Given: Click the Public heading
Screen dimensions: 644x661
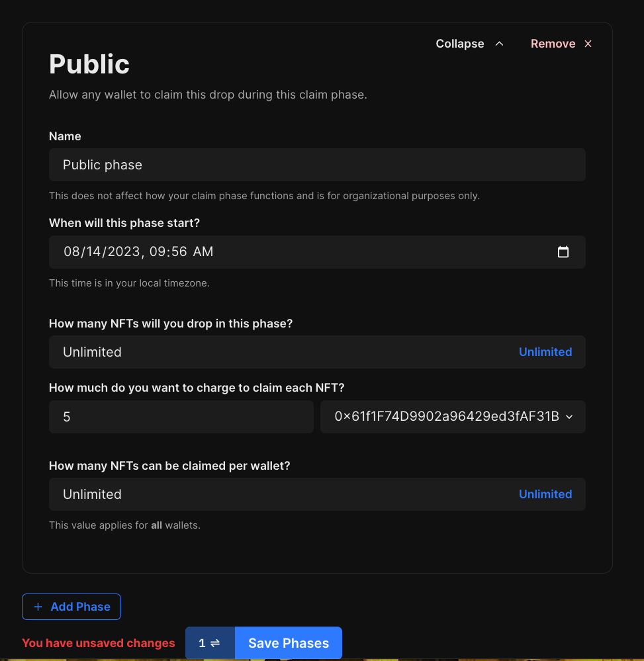Looking at the screenshot, I should [x=89, y=64].
